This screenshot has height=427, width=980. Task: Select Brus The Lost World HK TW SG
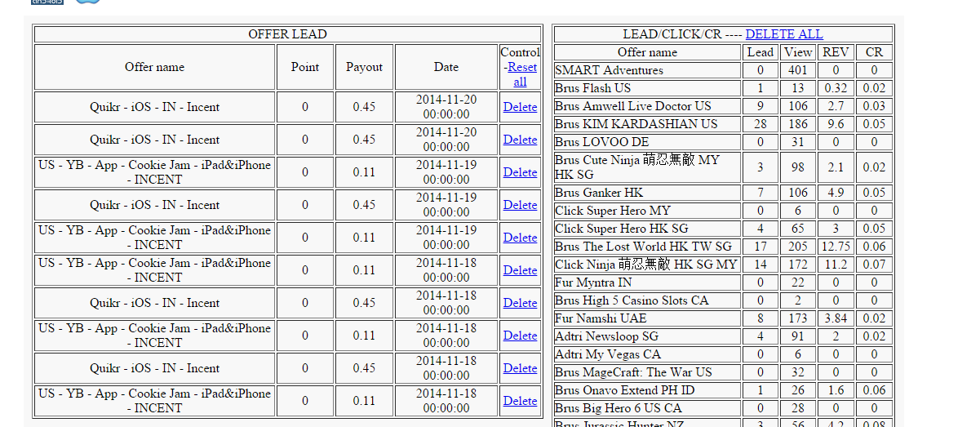coord(643,247)
